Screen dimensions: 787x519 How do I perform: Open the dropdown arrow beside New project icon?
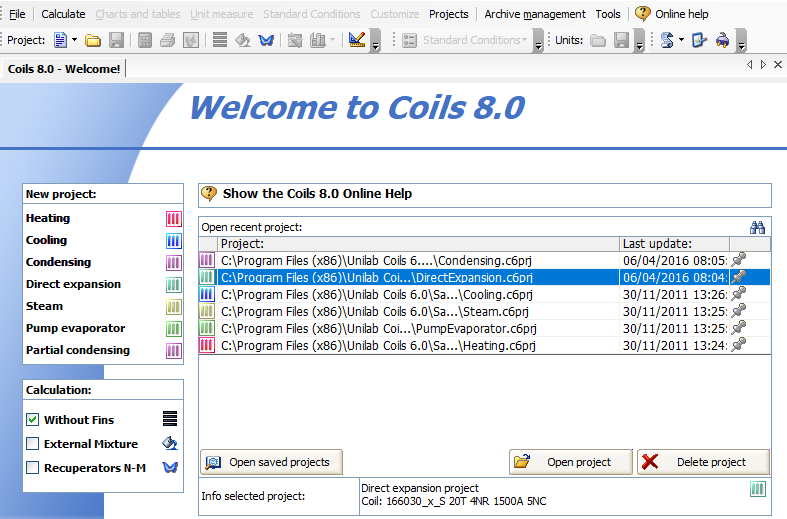click(74, 40)
